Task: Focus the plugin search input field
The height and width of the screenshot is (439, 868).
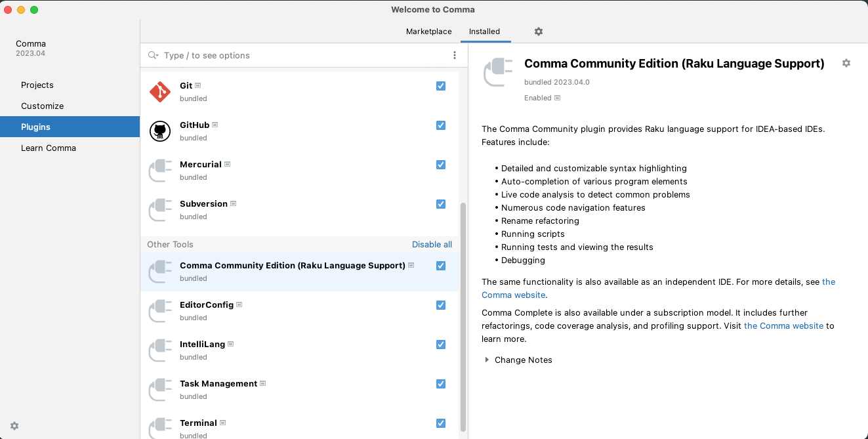Action: point(305,55)
